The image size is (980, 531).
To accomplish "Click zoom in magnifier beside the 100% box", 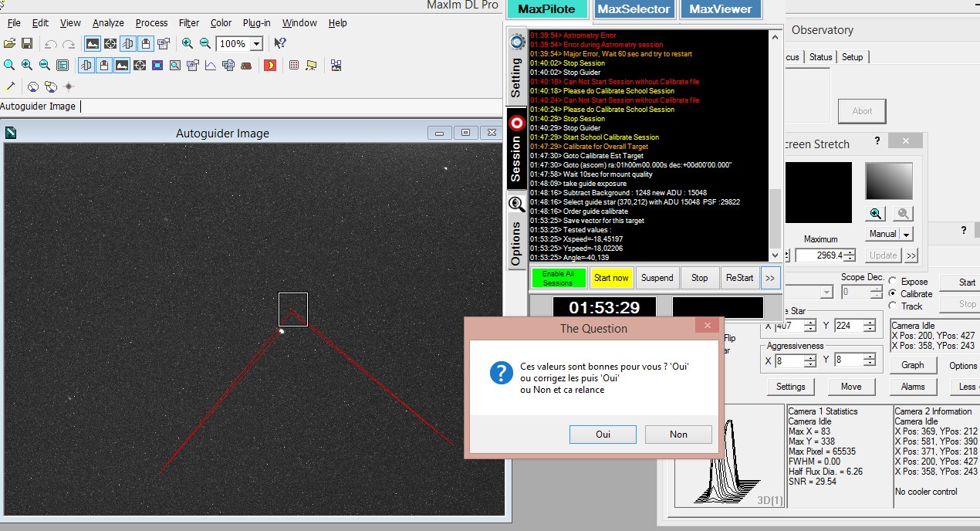I will tap(187, 44).
